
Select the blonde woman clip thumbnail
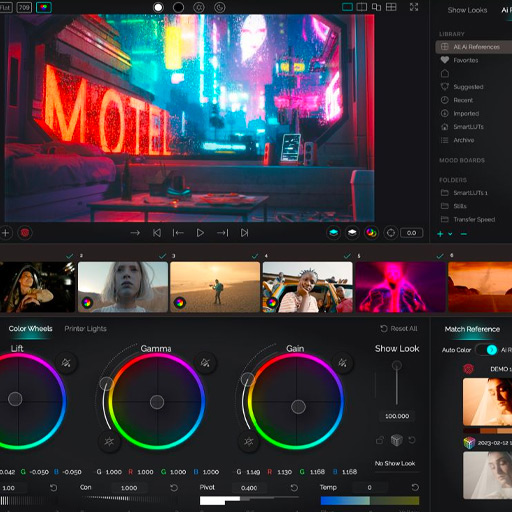tap(123, 287)
